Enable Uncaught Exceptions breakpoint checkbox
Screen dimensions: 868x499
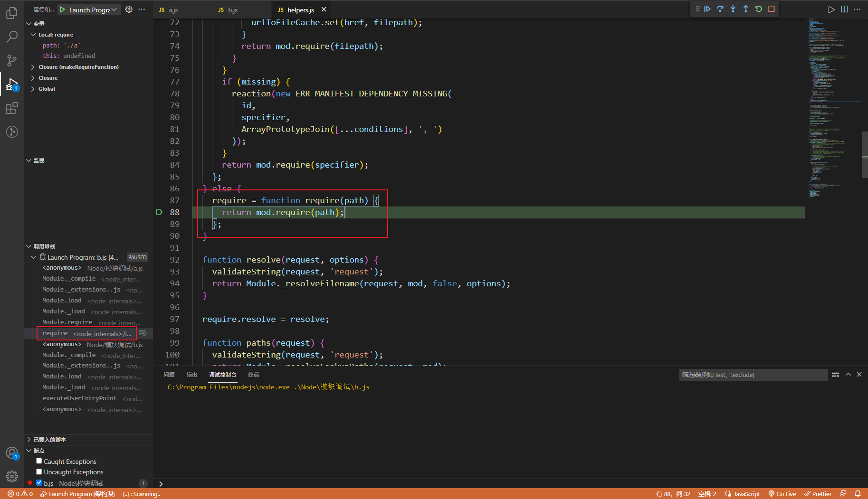click(39, 471)
